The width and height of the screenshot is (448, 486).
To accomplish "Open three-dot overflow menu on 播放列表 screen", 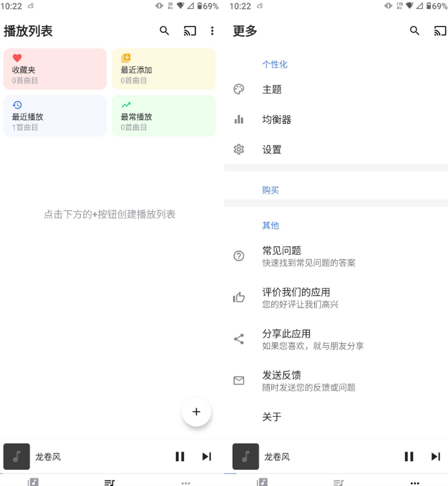I will [x=212, y=31].
